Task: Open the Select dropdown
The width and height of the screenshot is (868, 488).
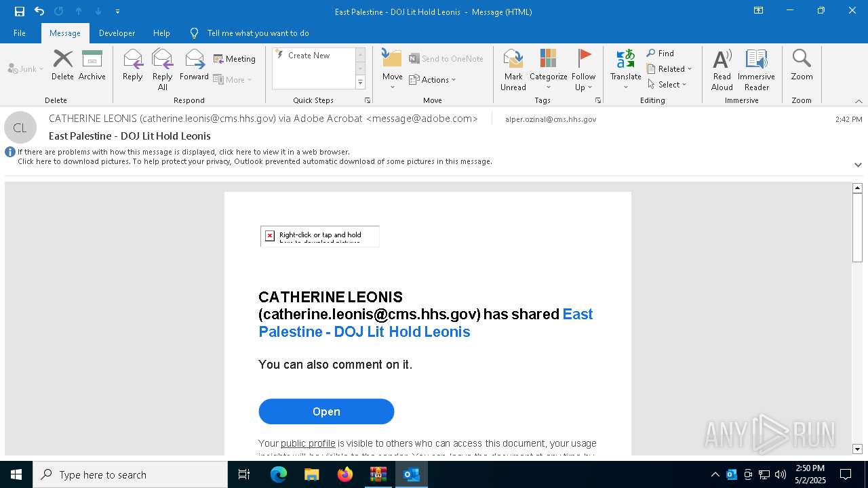Action: [667, 84]
